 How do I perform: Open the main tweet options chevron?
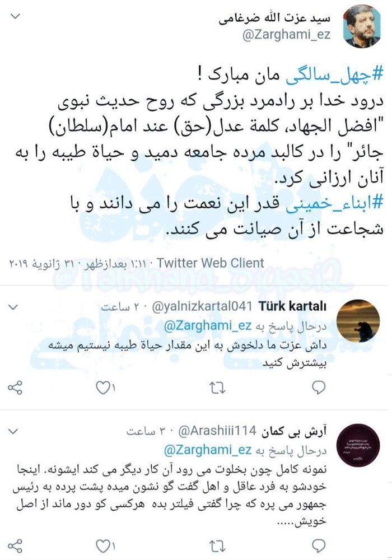pos(15,16)
